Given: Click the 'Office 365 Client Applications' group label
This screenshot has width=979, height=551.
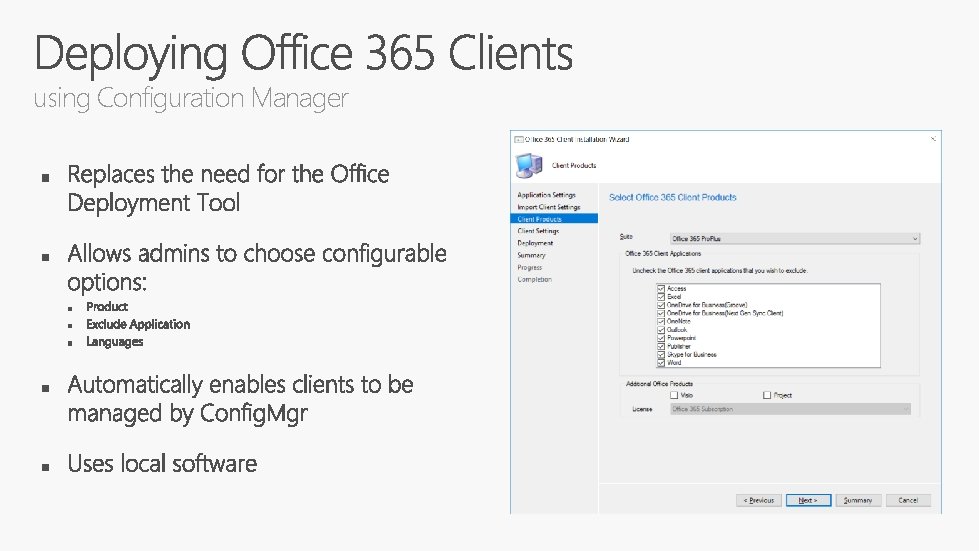Looking at the screenshot, I should click(x=663, y=254).
